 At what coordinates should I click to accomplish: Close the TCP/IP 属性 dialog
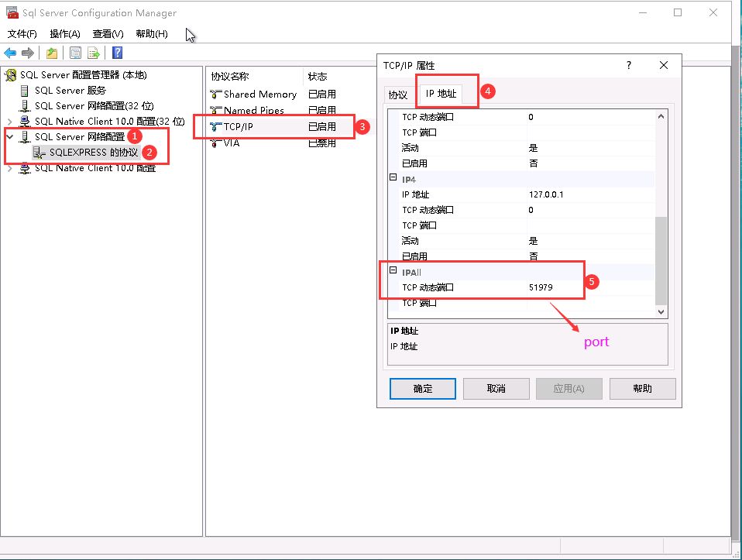click(x=664, y=65)
